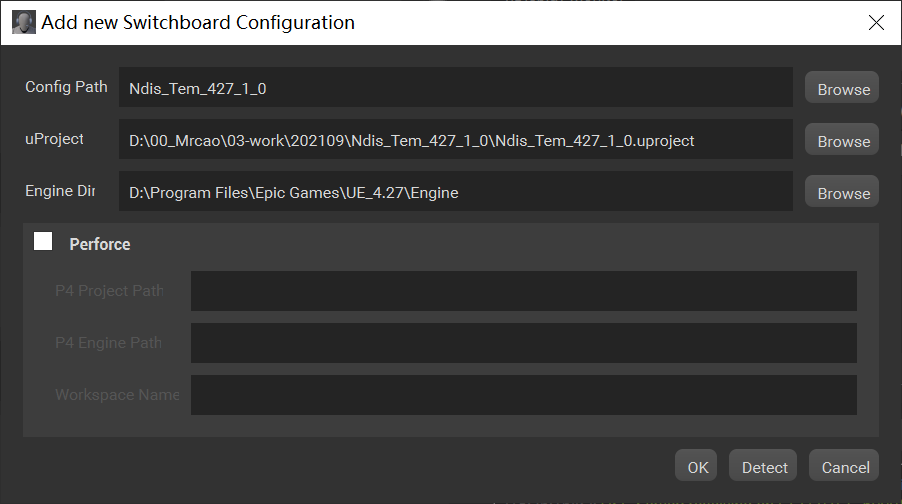Click the Engine Dir label
Screen dimensions: 902x504
pos(60,191)
